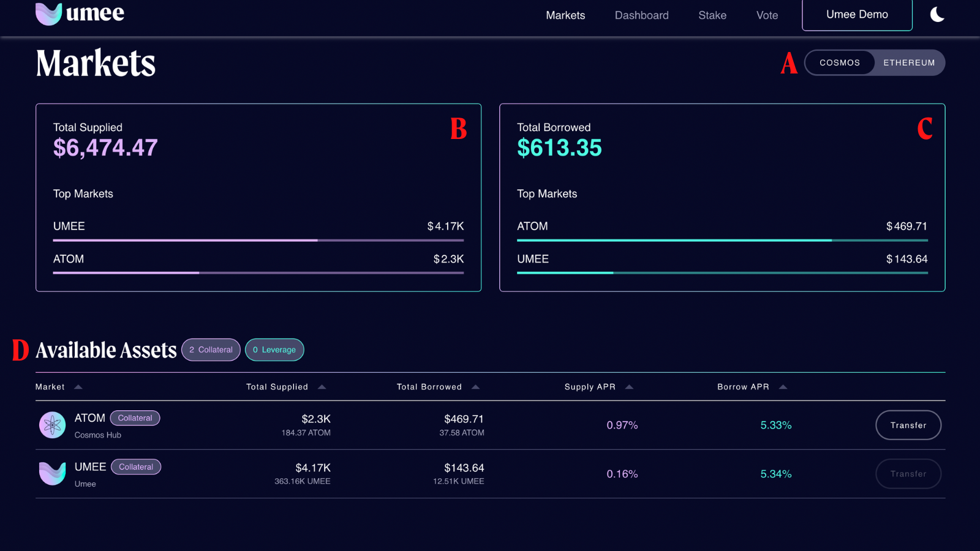The image size is (980, 551).
Task: Sort table by Total Supplied arrow
Action: tap(322, 387)
